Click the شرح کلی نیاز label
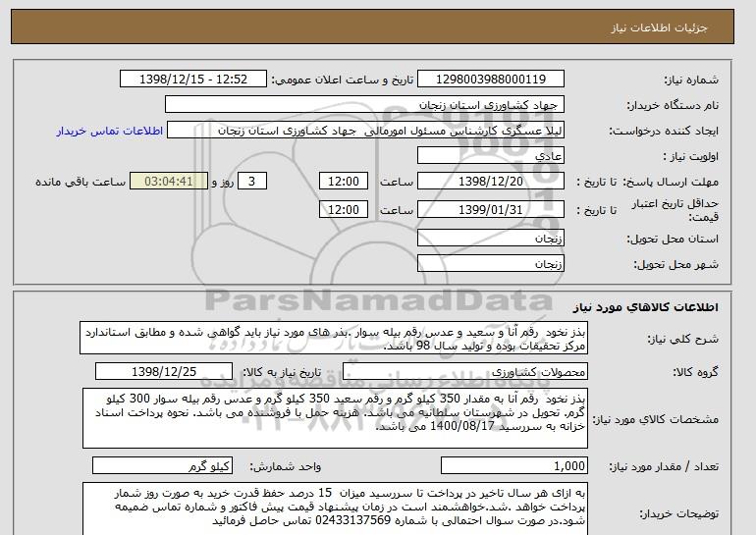This screenshot has width=756, height=535. (681, 339)
